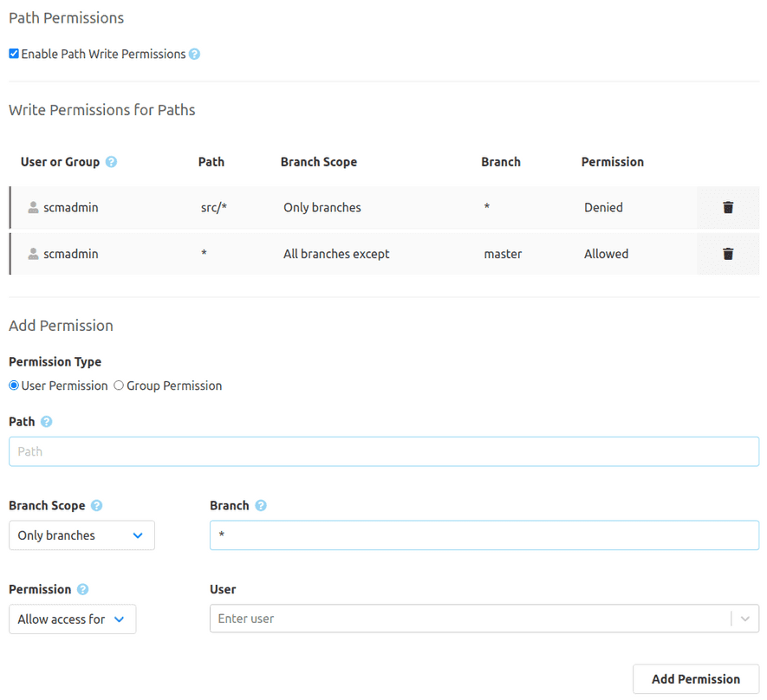Select Group Permission radio button

[119, 386]
